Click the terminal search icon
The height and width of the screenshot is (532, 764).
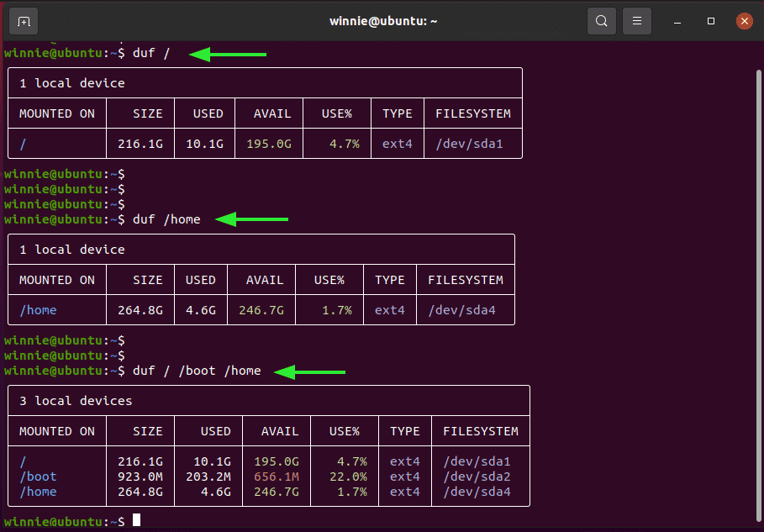tap(601, 21)
